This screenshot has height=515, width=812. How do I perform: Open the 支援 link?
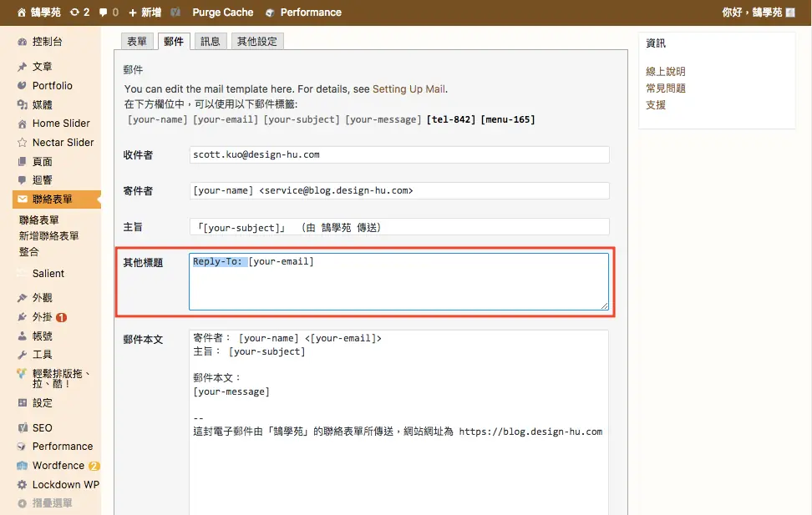(x=656, y=105)
